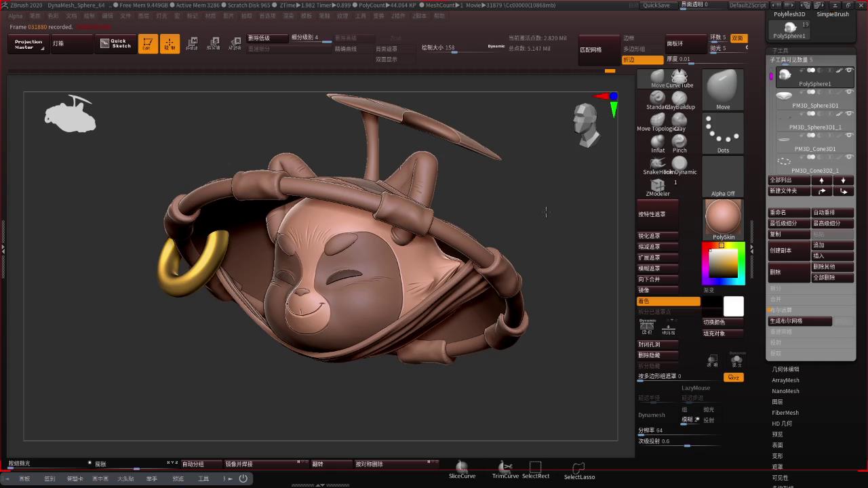The image size is (868, 488).
Task: Click the Move gizmo mode icon
Action: 192,44
